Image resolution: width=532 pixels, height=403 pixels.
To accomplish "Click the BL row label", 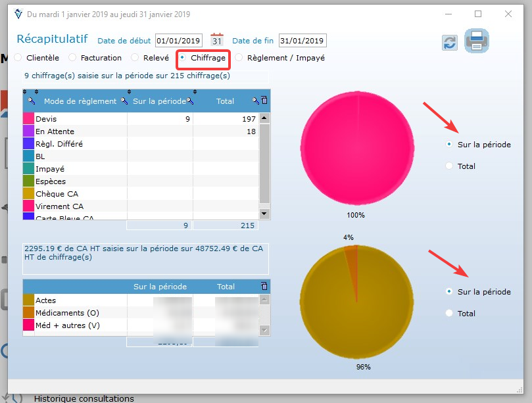I will [40, 156].
